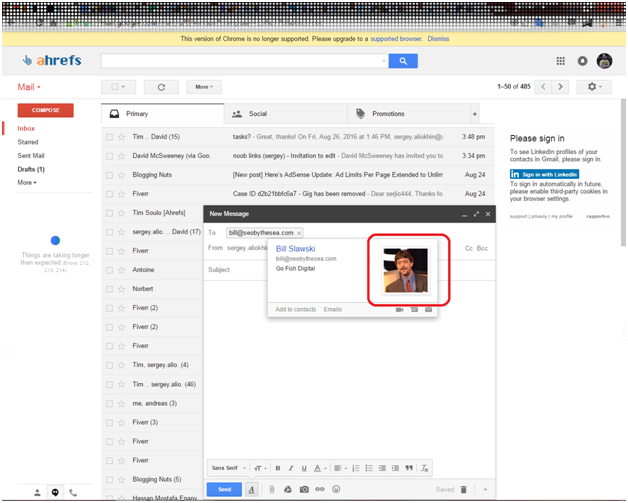Open text alignment dropdown

340,468
